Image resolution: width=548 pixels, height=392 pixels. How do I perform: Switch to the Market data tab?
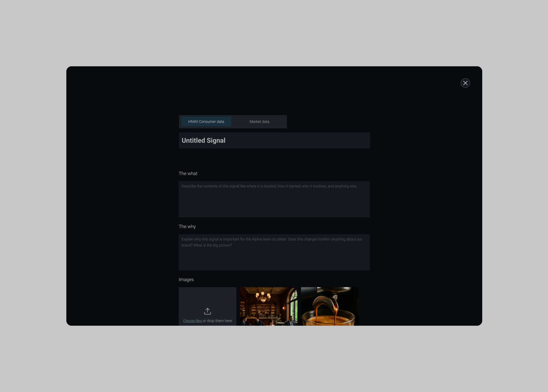[x=259, y=122]
